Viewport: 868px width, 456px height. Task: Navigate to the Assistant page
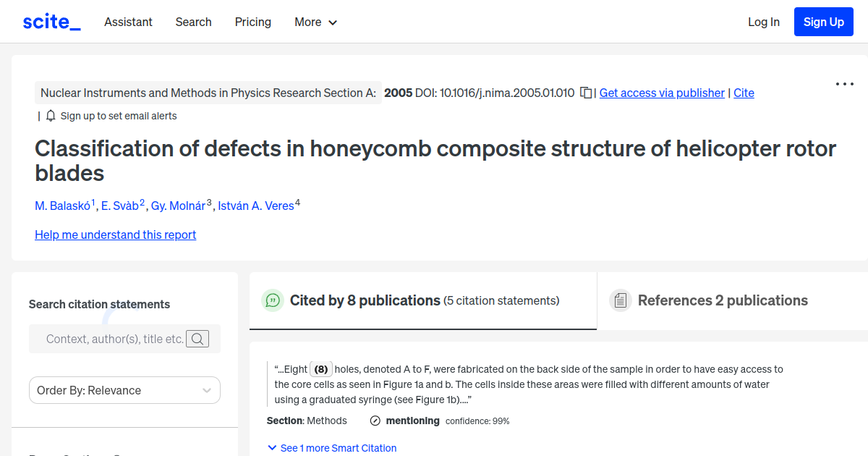pyautogui.click(x=128, y=22)
